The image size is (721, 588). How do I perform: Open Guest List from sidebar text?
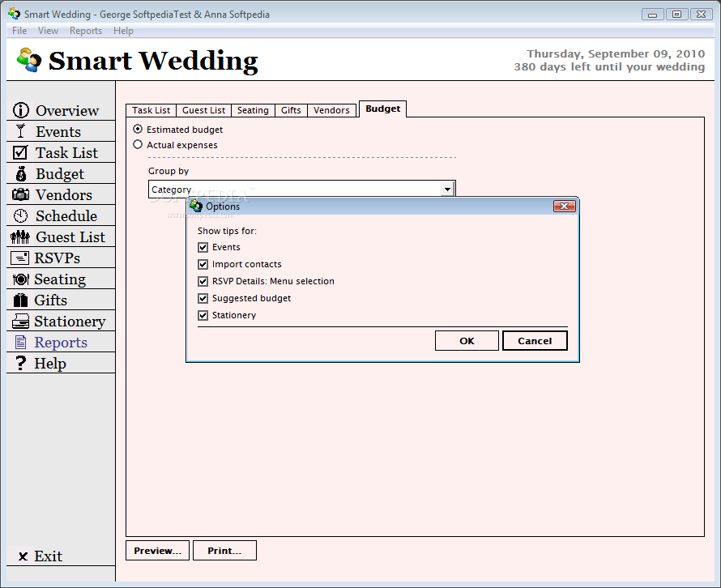70,237
